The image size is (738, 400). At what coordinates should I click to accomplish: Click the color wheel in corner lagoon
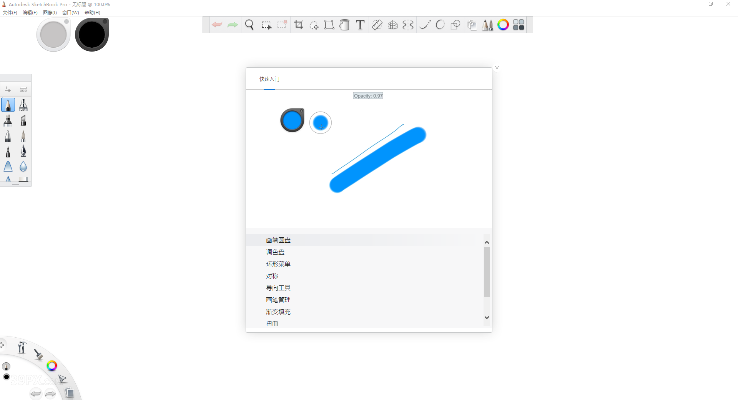[x=51, y=365]
